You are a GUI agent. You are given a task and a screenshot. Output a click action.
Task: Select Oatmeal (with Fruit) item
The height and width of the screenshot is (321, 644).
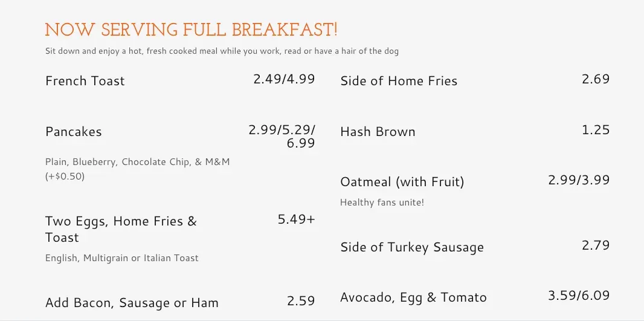tap(402, 182)
